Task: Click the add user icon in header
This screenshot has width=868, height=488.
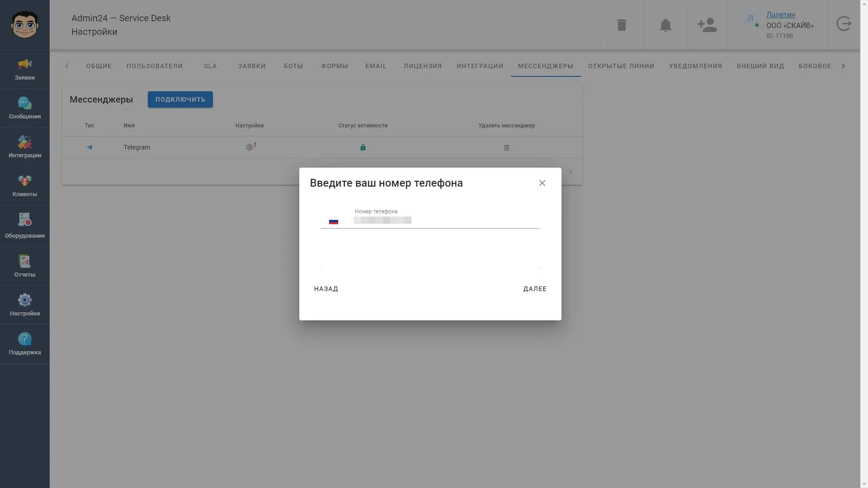Action: coord(707,25)
